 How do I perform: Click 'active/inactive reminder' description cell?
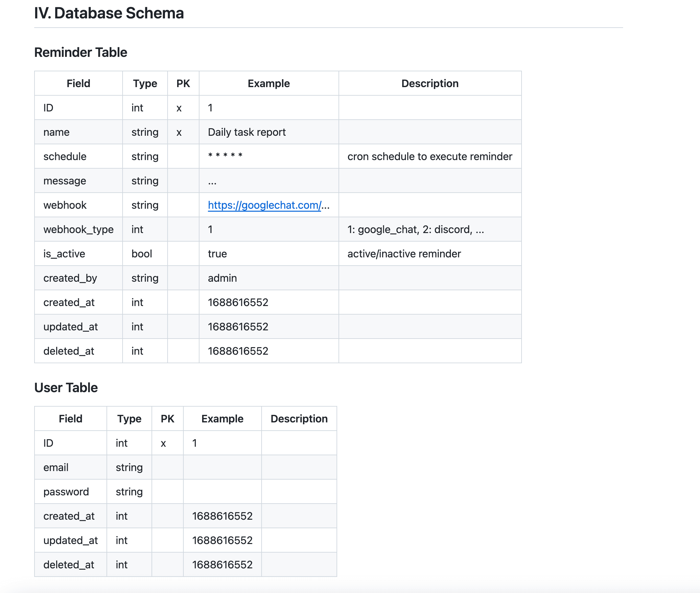click(x=430, y=254)
